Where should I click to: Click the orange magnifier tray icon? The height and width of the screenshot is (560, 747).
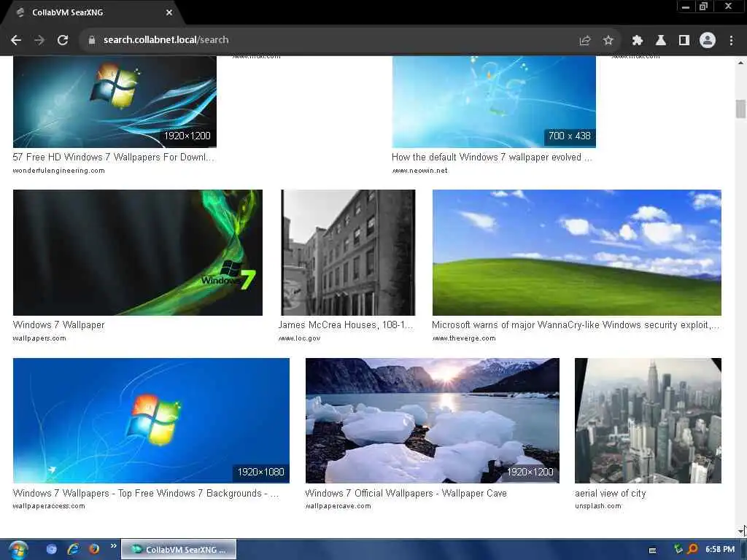[x=692, y=549]
